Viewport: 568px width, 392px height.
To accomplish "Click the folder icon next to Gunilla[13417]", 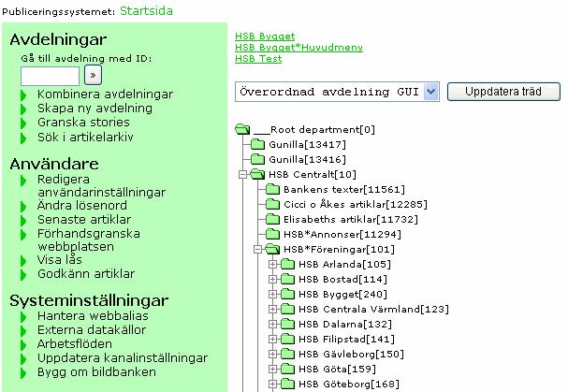I will 257,145.
